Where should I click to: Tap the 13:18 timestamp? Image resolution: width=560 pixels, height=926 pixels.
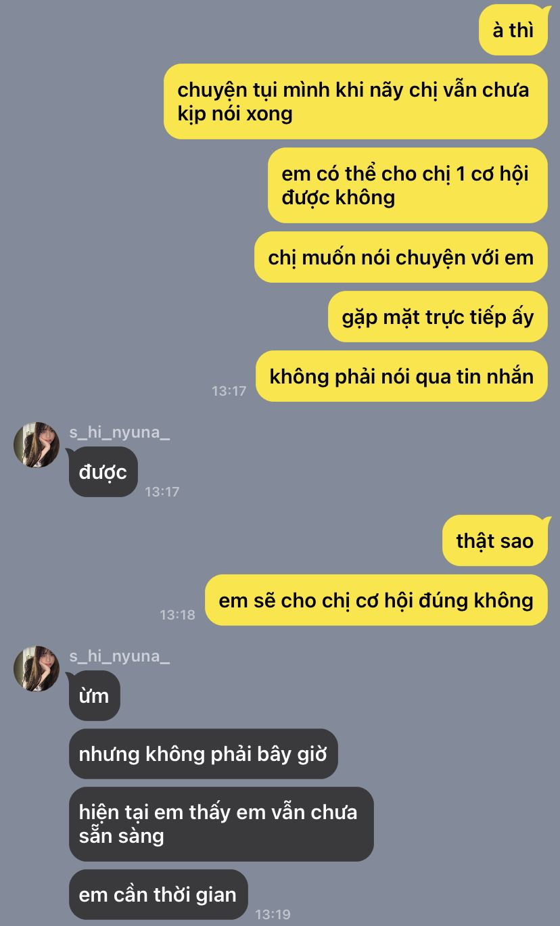pyautogui.click(x=177, y=614)
